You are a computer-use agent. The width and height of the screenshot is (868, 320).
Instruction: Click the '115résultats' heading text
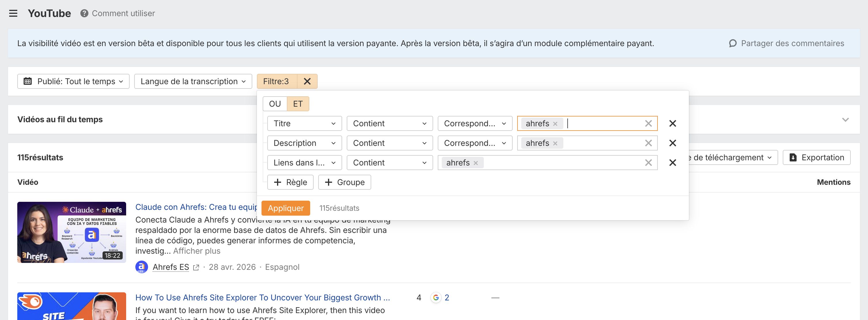coord(40,157)
